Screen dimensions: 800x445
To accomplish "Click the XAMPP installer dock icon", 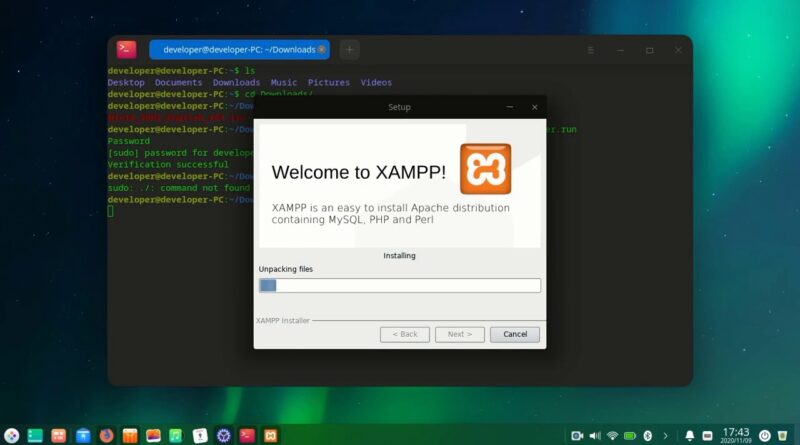I will [x=271, y=436].
